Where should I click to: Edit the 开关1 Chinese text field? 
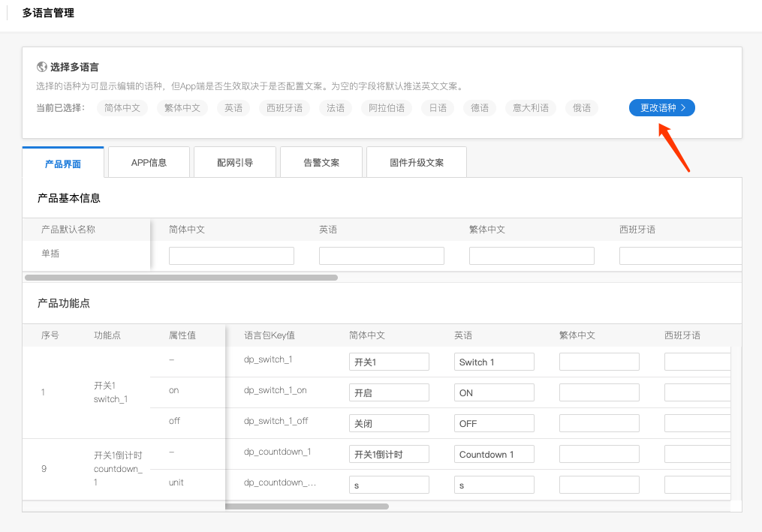(x=389, y=362)
